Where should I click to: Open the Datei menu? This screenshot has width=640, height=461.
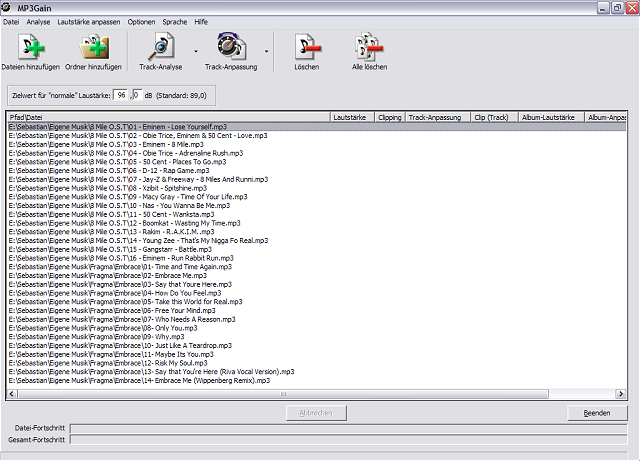(11, 22)
